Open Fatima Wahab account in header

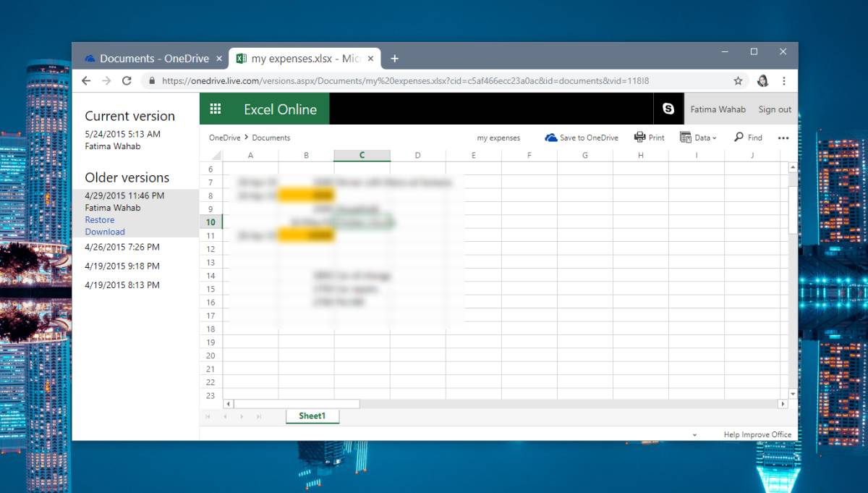718,110
